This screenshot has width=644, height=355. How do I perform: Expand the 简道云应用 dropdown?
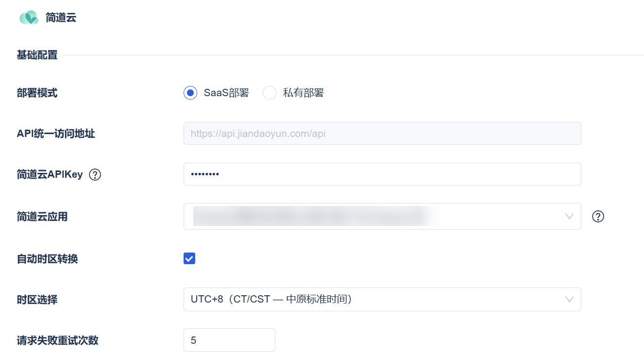(x=382, y=216)
